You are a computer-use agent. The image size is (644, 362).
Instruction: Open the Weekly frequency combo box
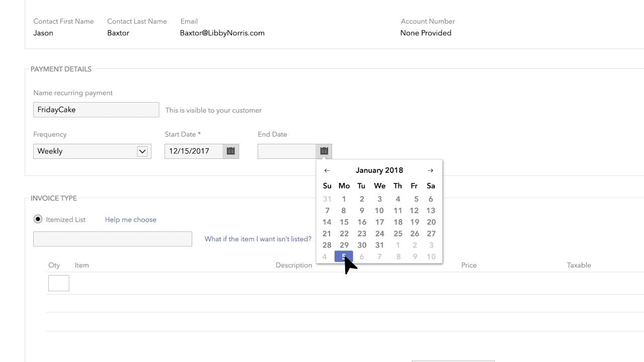86,151
